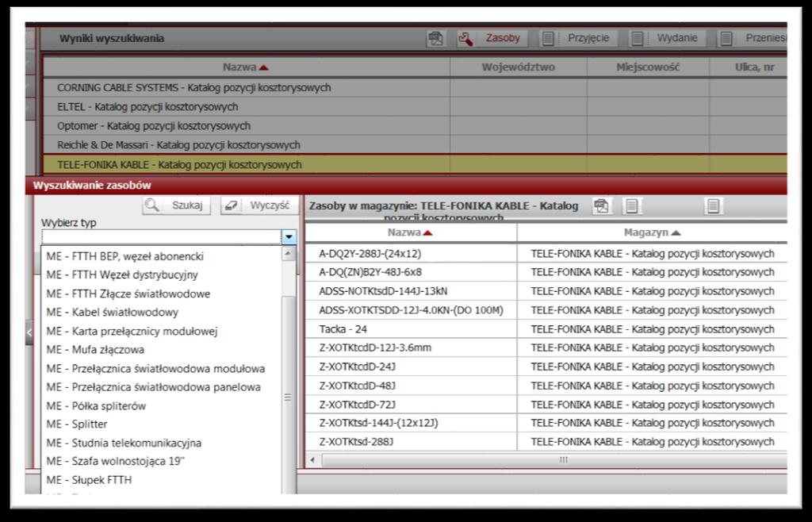The image size is (812, 522).
Task: Select the Optomer catalog row
Action: (x=415, y=126)
